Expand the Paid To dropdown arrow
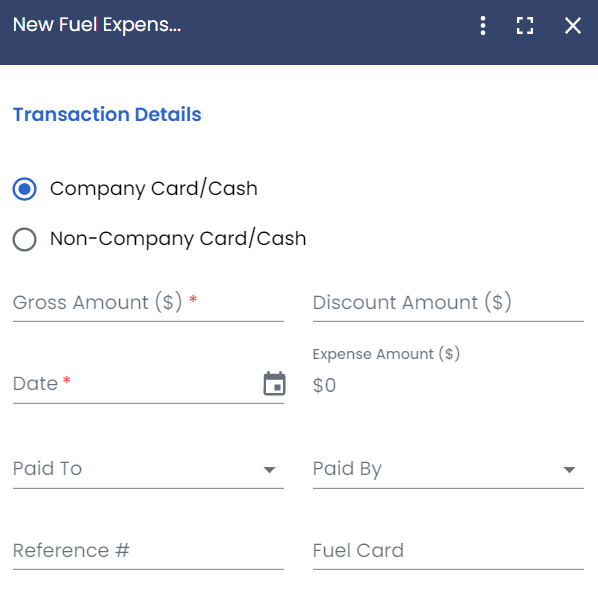Image resolution: width=598 pixels, height=593 pixels. [269, 470]
